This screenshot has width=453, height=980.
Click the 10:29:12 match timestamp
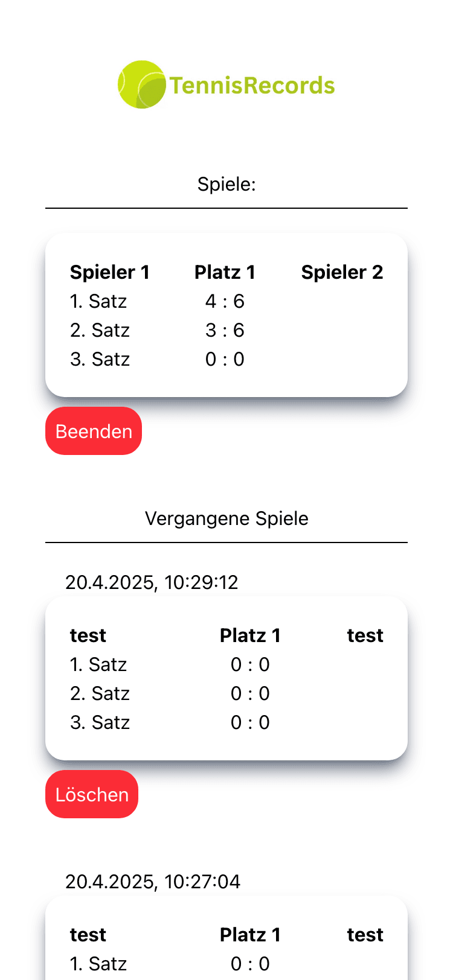(x=152, y=582)
